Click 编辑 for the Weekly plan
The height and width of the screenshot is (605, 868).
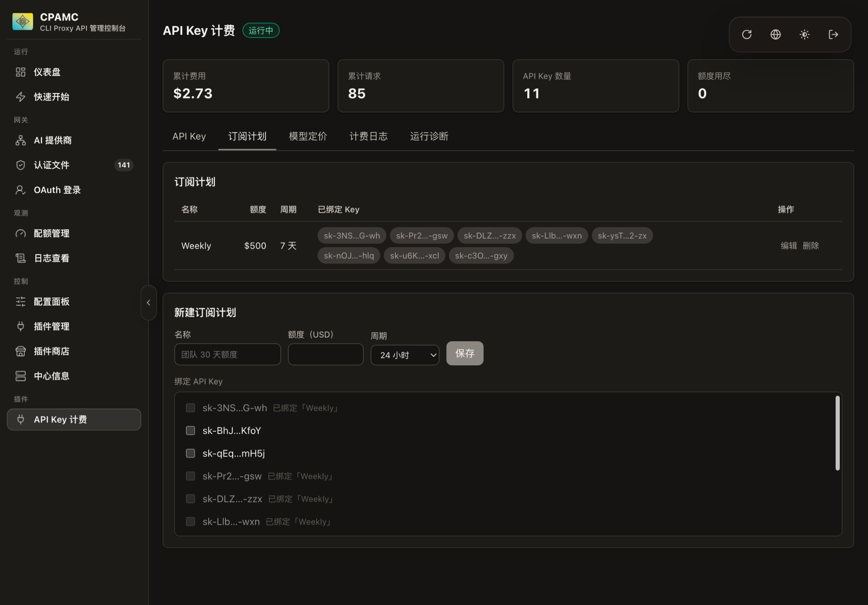click(x=789, y=246)
